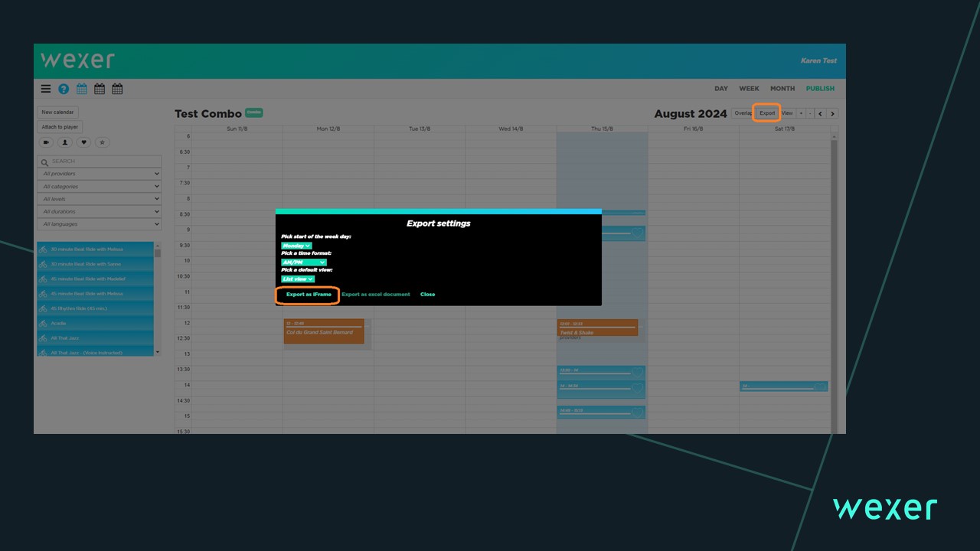This screenshot has height=551, width=980.
Task: Toggle the heart favorites filter
Action: (x=83, y=142)
